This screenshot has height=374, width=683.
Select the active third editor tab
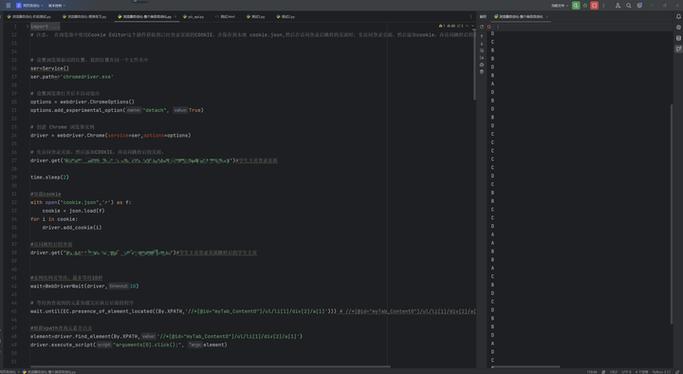[147, 17]
